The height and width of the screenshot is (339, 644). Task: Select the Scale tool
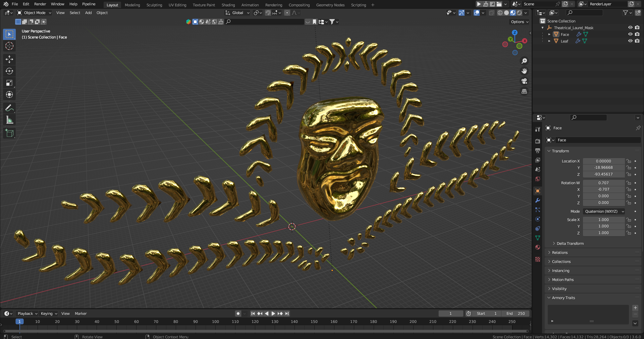click(9, 83)
